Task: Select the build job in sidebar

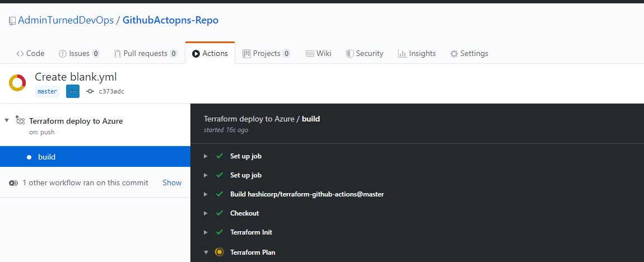Action: (x=95, y=156)
